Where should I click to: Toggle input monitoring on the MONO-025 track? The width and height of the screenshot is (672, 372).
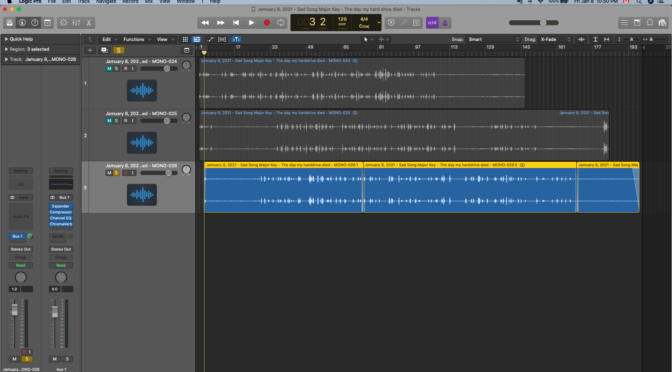pyautogui.click(x=132, y=121)
